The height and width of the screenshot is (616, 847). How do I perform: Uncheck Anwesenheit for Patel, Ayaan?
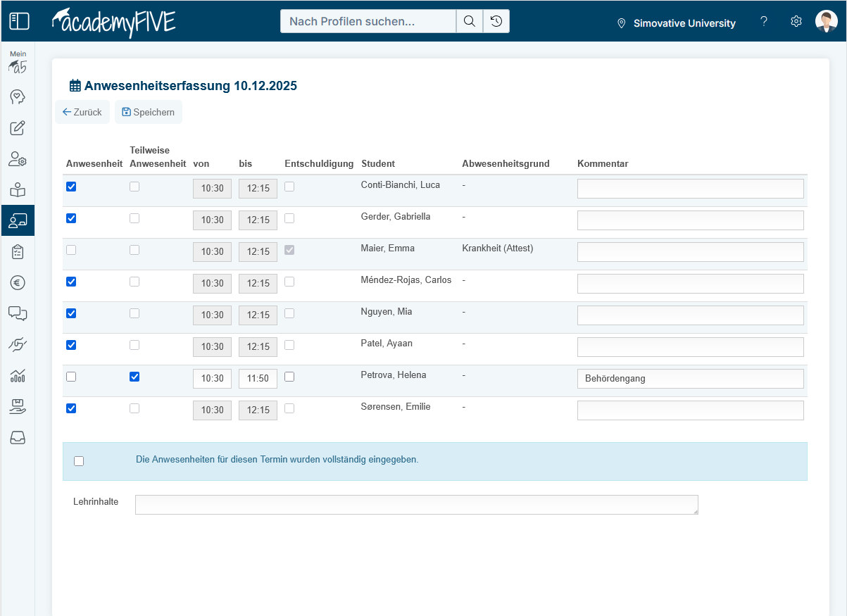click(x=71, y=345)
